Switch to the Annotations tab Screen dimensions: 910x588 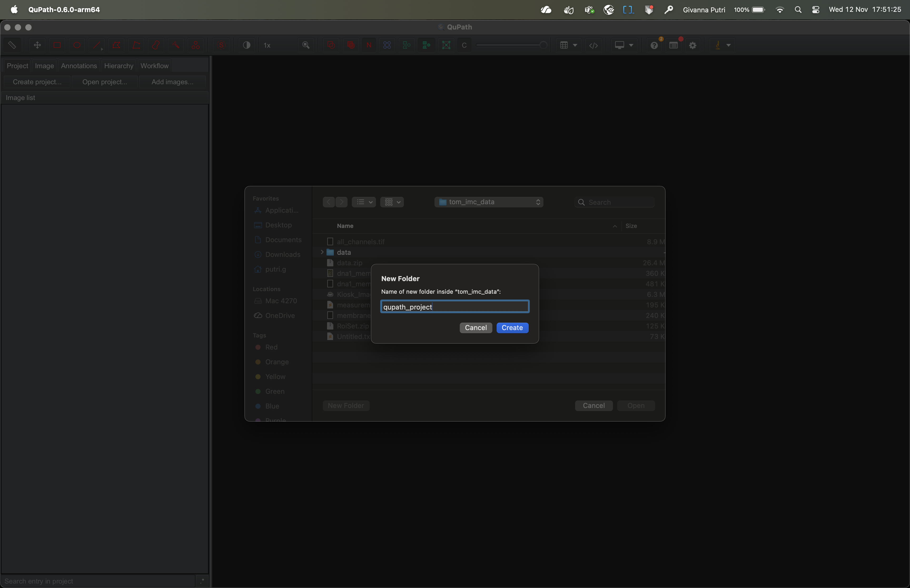tap(79, 66)
